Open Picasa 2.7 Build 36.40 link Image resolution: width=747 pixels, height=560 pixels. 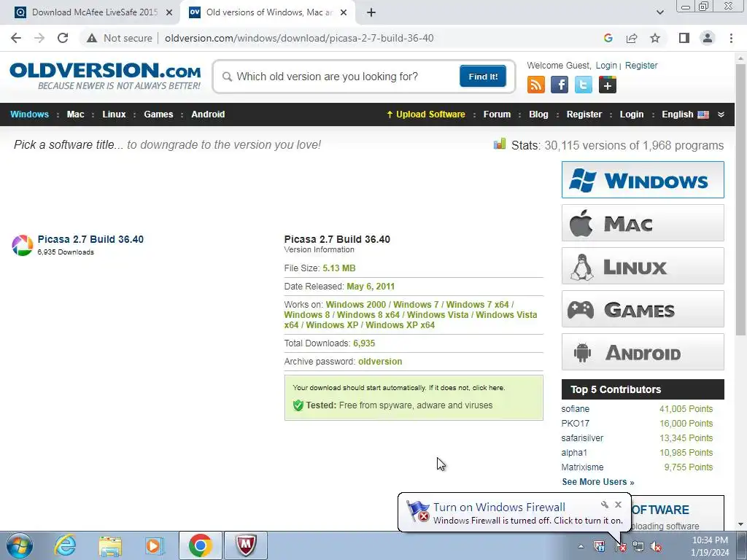point(90,239)
